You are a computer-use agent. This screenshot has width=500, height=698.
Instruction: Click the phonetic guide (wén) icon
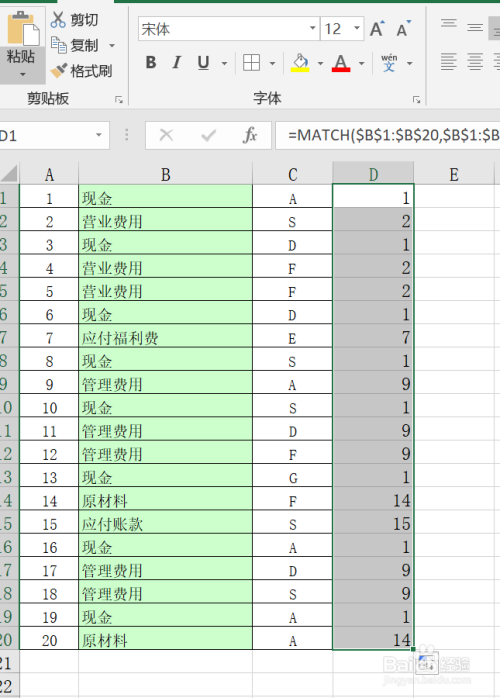click(389, 63)
